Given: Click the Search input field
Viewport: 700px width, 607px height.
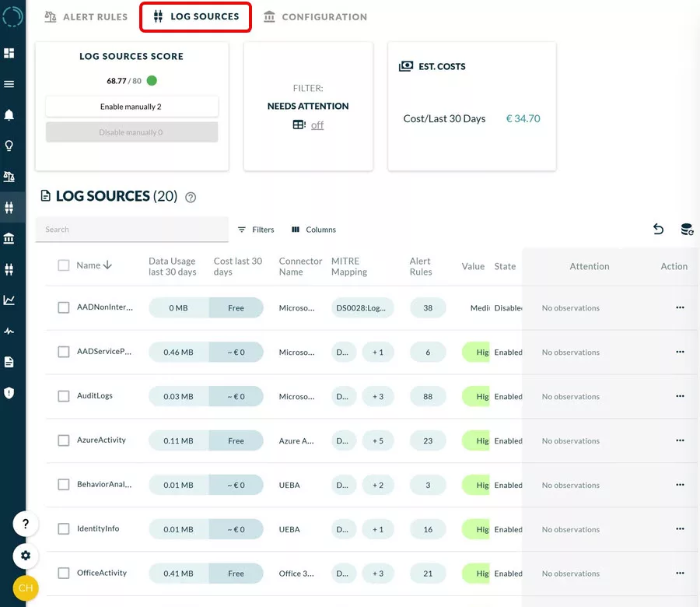Looking at the screenshot, I should 131,229.
